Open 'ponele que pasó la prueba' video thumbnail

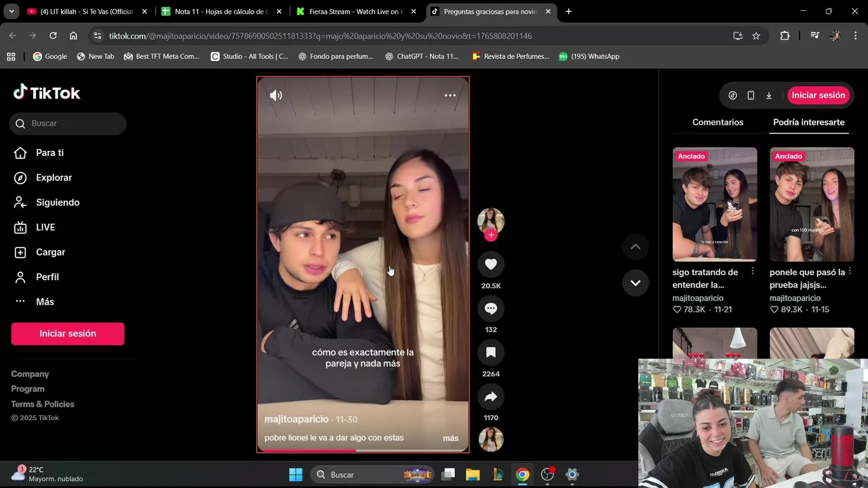812,204
